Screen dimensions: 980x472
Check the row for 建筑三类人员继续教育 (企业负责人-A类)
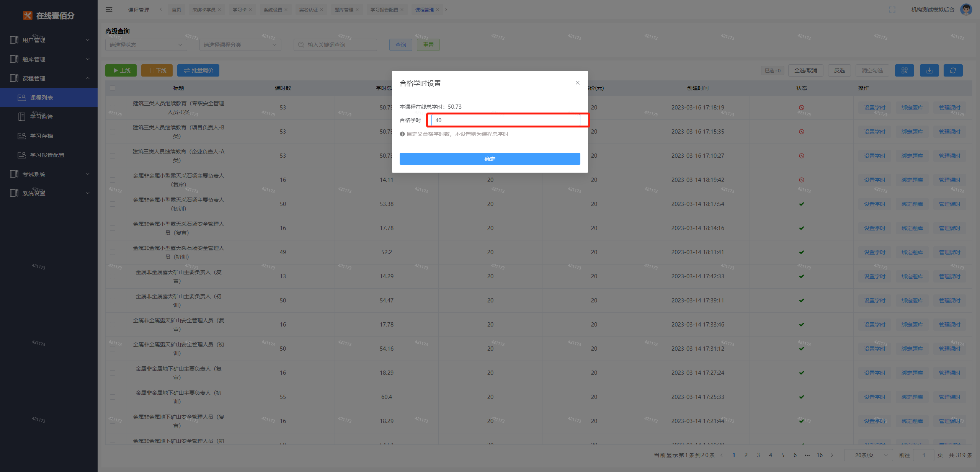[x=113, y=156]
